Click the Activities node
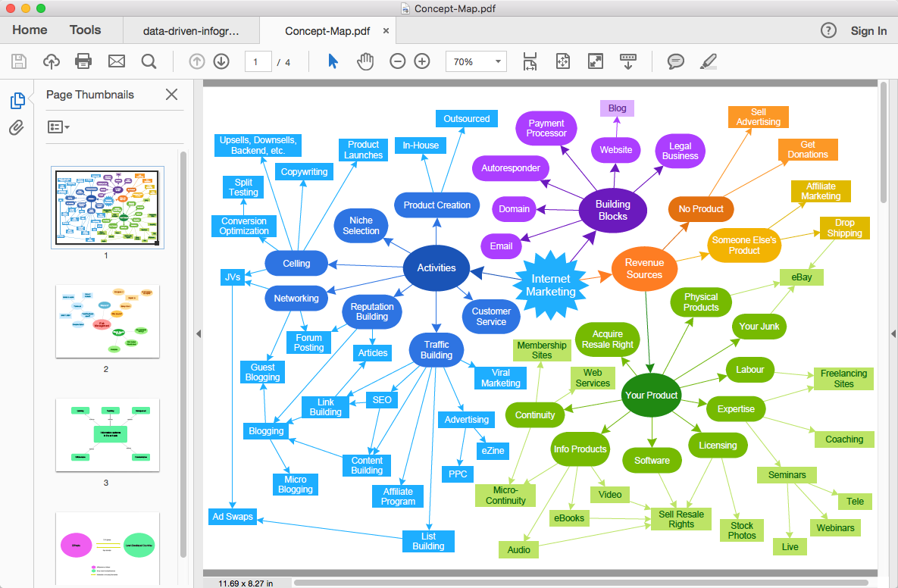Image resolution: width=898 pixels, height=588 pixels. click(x=436, y=267)
